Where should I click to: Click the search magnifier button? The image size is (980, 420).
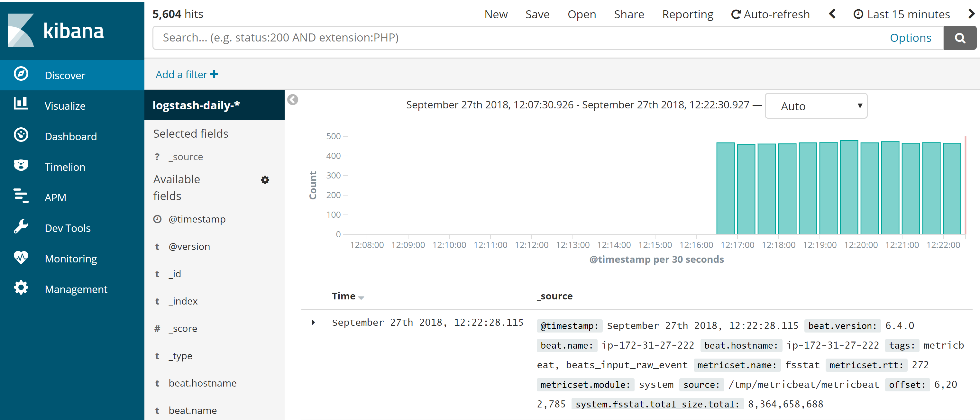click(x=959, y=38)
